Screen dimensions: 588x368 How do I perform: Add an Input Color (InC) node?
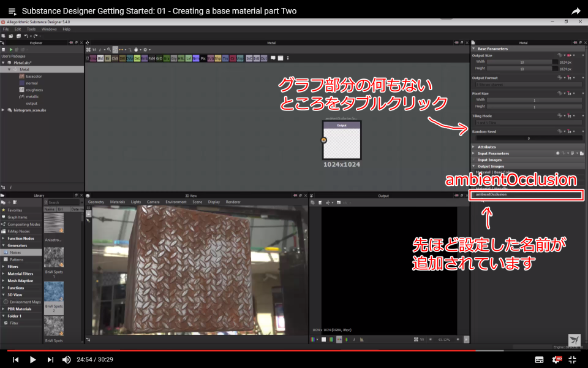pos(249,58)
